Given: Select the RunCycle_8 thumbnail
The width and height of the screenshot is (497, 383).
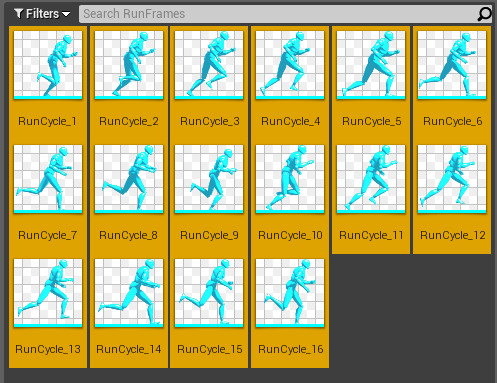Looking at the screenshot, I should click(x=129, y=179).
